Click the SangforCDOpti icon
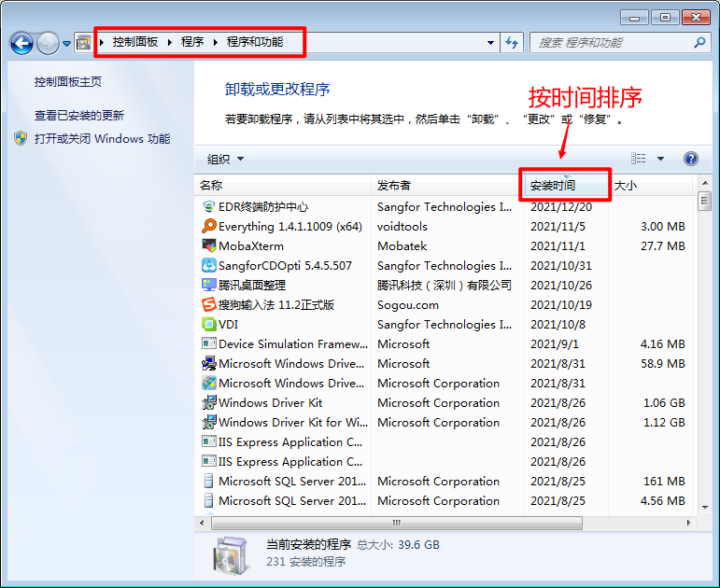Image resolution: width=720 pixels, height=588 pixels. click(209, 265)
